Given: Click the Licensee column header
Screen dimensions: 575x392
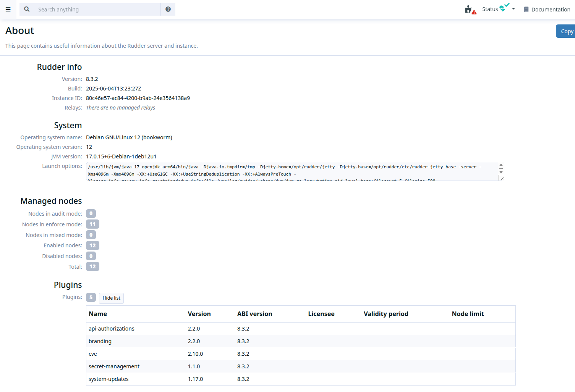Looking at the screenshot, I should click(321, 314).
